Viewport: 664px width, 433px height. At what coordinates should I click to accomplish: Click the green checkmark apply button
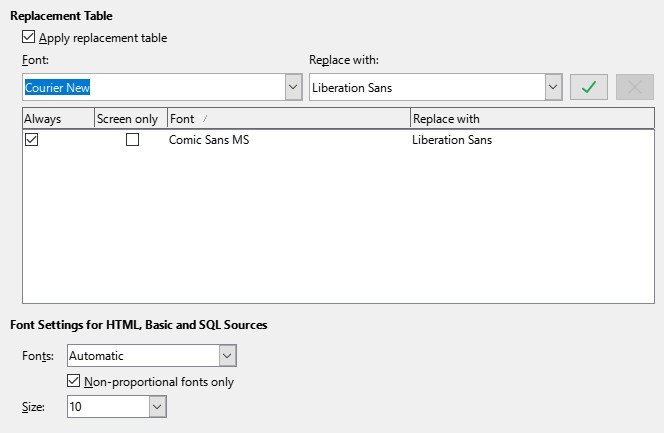589,87
